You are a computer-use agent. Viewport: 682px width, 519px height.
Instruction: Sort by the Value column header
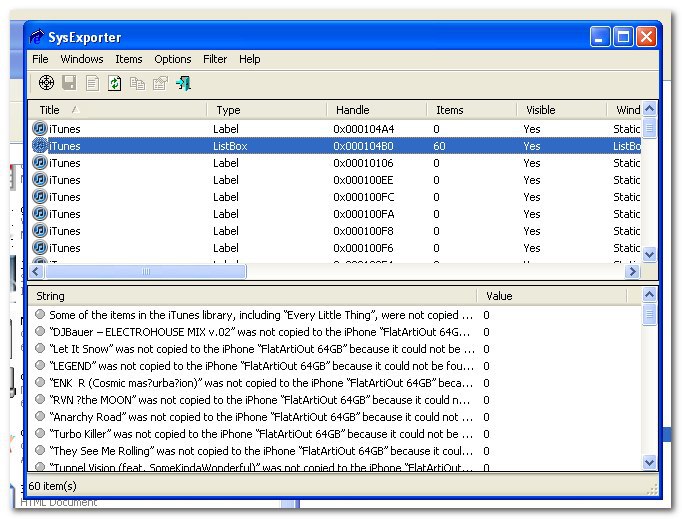point(552,296)
